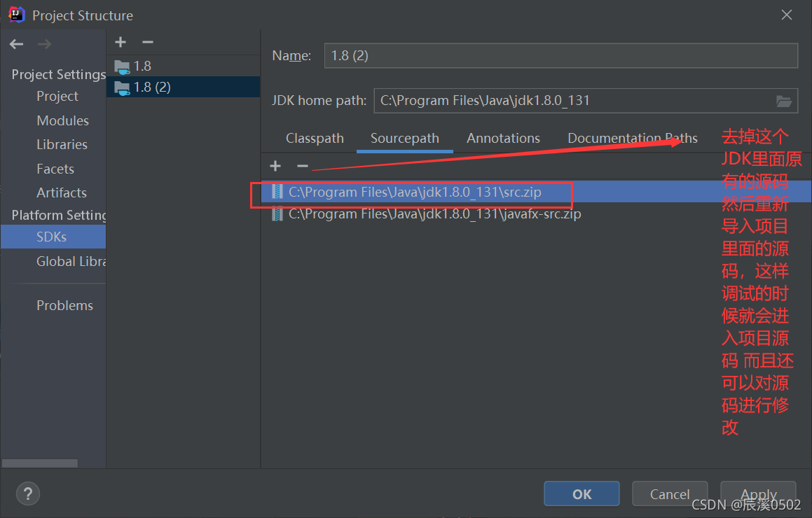The height and width of the screenshot is (518, 812).
Task: Click the Apply button
Action: [758, 493]
